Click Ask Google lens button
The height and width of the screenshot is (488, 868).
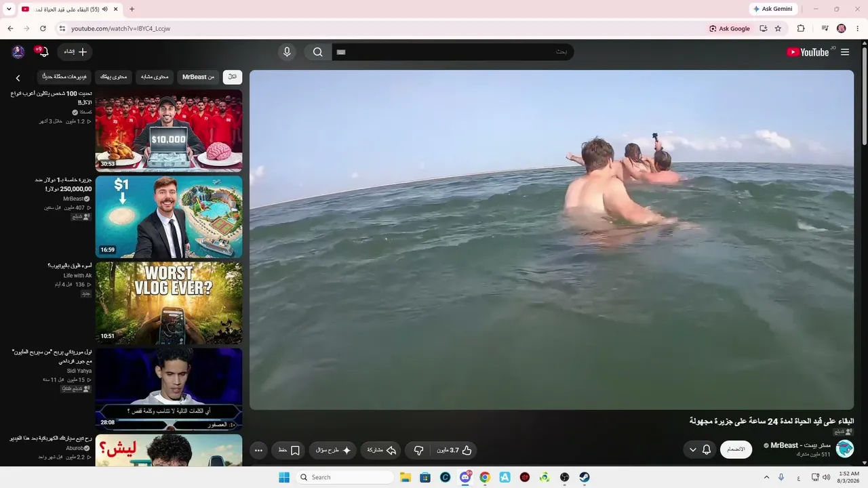(730, 28)
